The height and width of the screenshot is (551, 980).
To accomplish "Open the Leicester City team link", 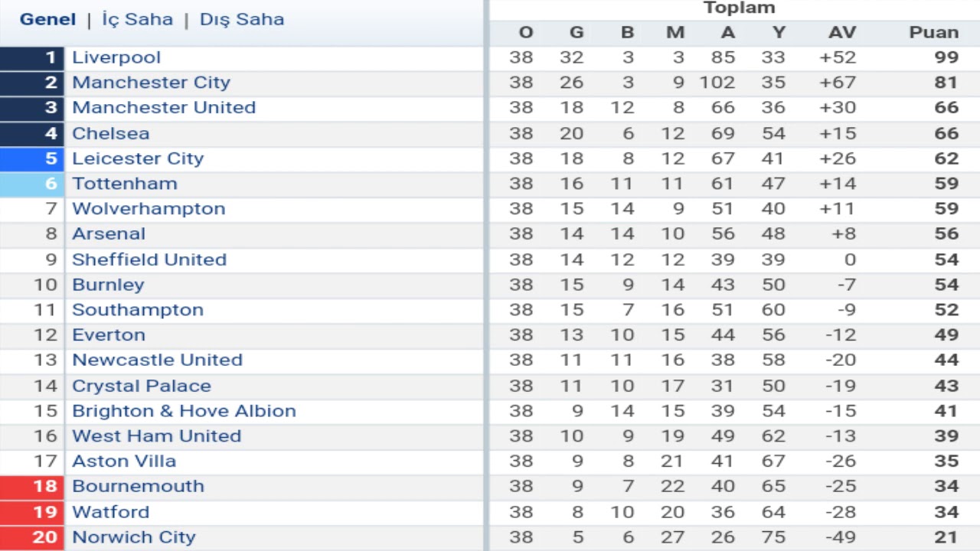I will pyautogui.click(x=138, y=158).
